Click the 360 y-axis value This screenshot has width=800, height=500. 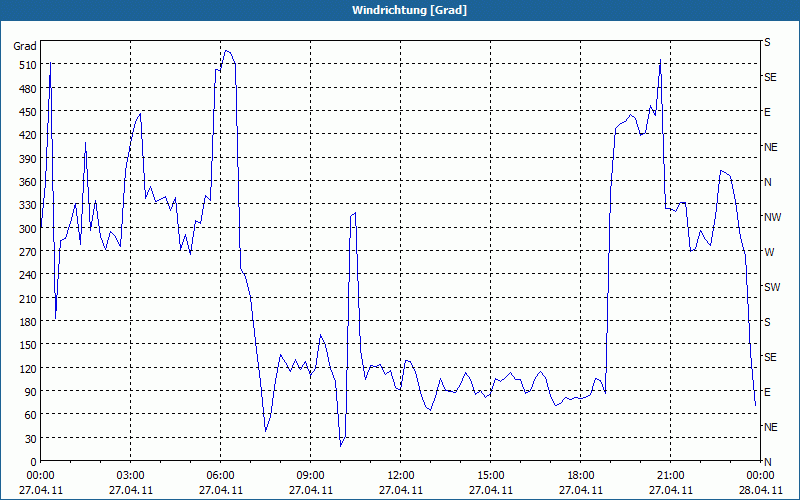(28, 182)
